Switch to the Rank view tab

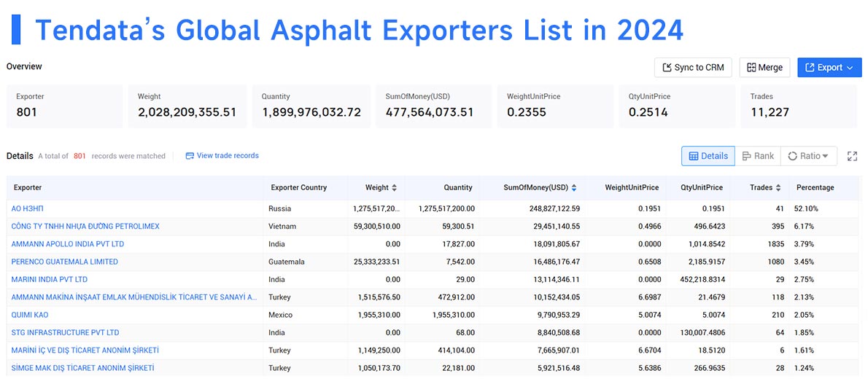[758, 156]
